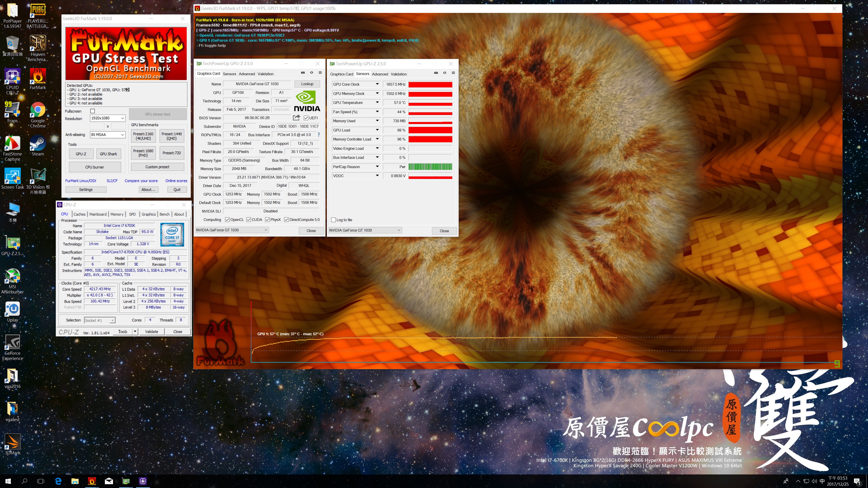Open the PUBG Battlegrounds desktop shortcut
868x488 pixels.
[x=38, y=16]
